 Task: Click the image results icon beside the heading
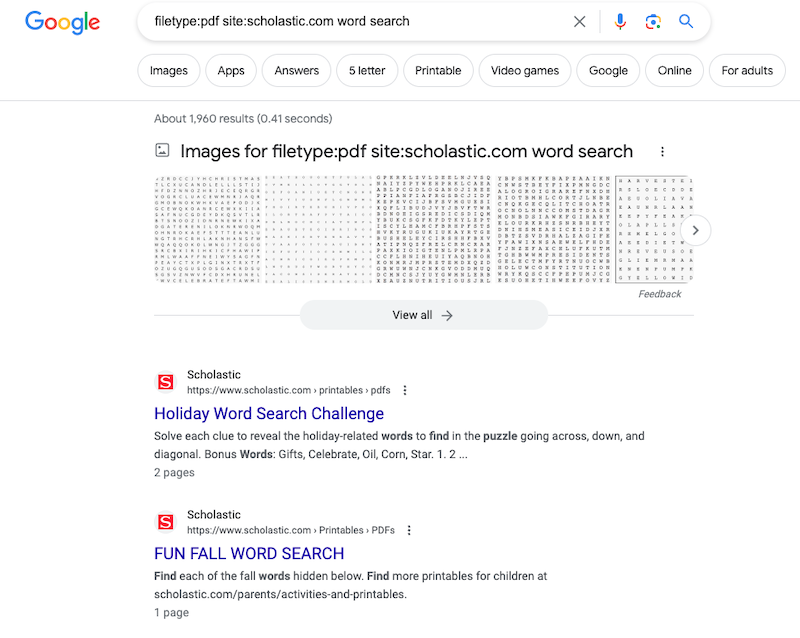(x=162, y=150)
